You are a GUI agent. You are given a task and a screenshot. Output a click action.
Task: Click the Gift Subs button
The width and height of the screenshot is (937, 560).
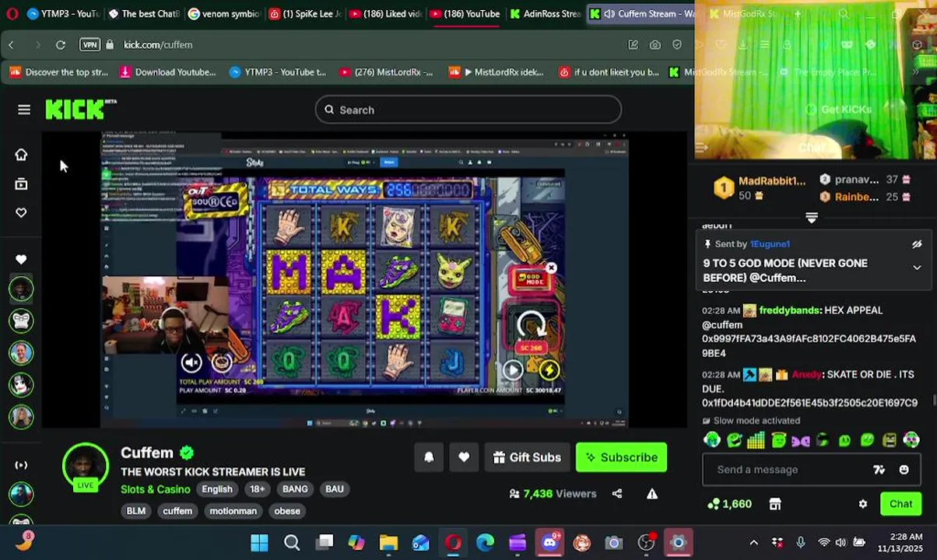pos(527,457)
